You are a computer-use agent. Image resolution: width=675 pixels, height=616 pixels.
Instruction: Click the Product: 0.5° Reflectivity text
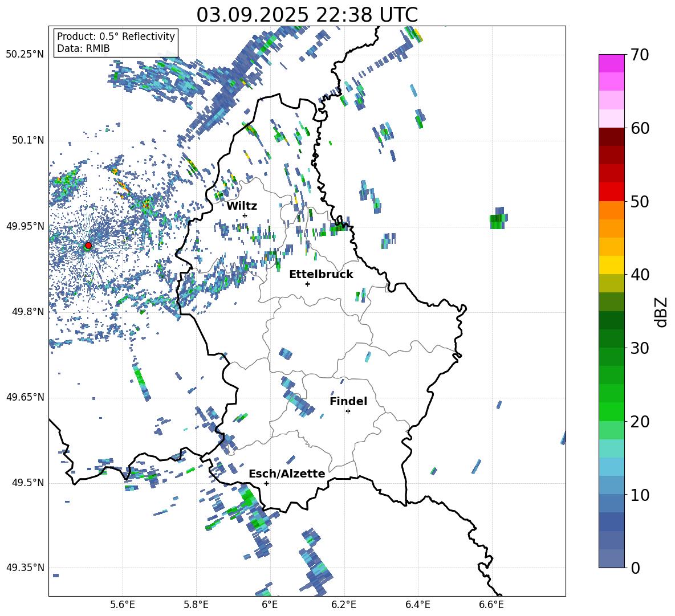pos(116,36)
